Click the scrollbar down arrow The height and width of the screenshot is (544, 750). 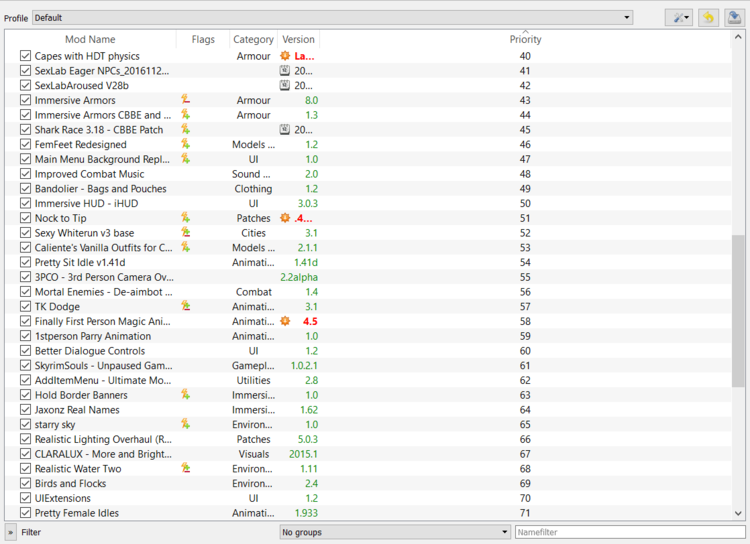(738, 513)
